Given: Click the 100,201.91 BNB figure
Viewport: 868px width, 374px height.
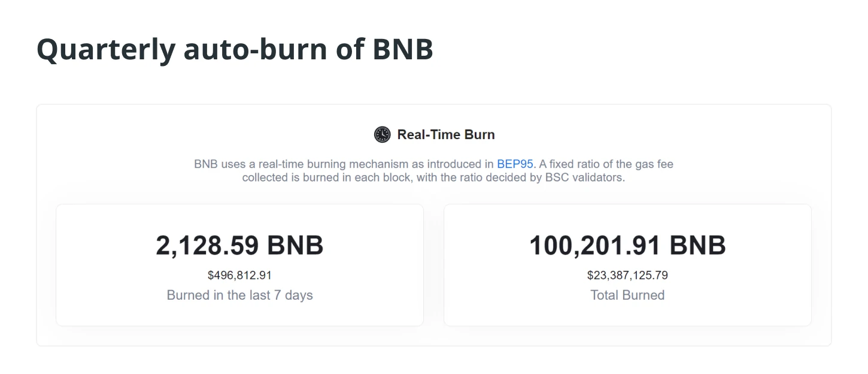Looking at the screenshot, I should coord(627,245).
